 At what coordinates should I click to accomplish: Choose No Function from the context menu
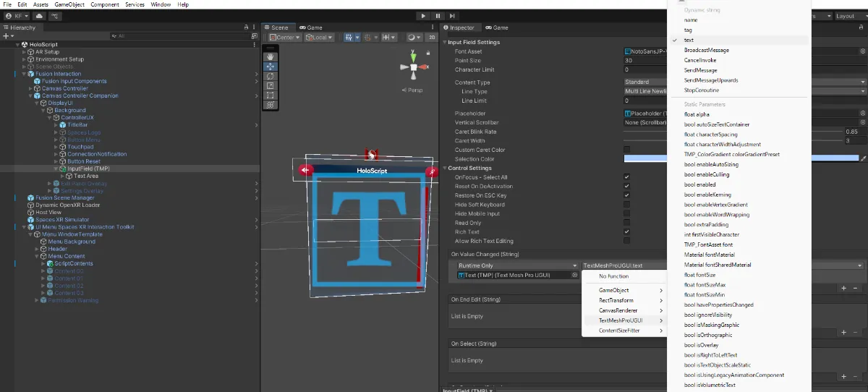click(x=613, y=276)
